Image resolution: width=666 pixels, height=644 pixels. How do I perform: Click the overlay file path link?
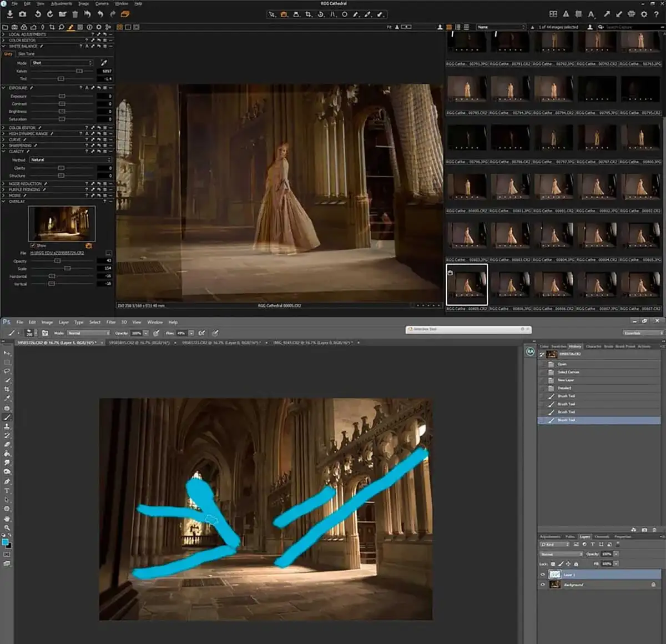point(57,253)
